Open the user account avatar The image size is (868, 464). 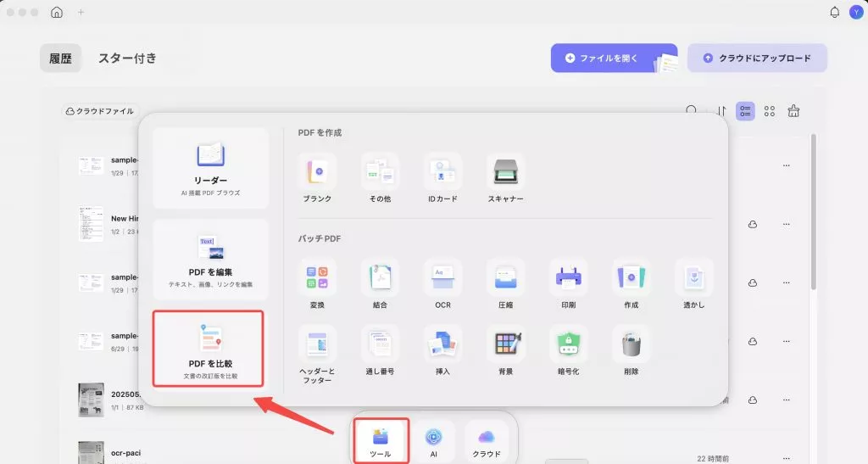[x=856, y=12]
